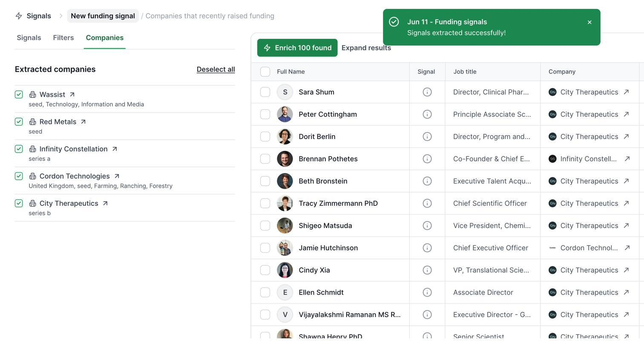Open Infinity Constellation link arrow in Extracted companies
The image size is (644, 346).
114,149
